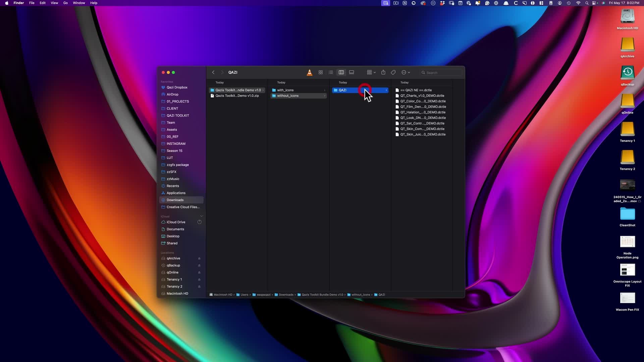
Task: Eject the Tenancy 2 volume
Action: [199, 287]
